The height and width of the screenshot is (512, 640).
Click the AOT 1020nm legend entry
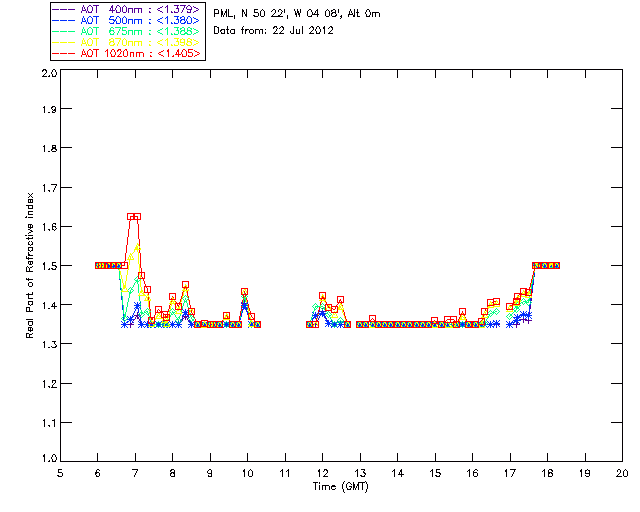[x=126, y=53]
